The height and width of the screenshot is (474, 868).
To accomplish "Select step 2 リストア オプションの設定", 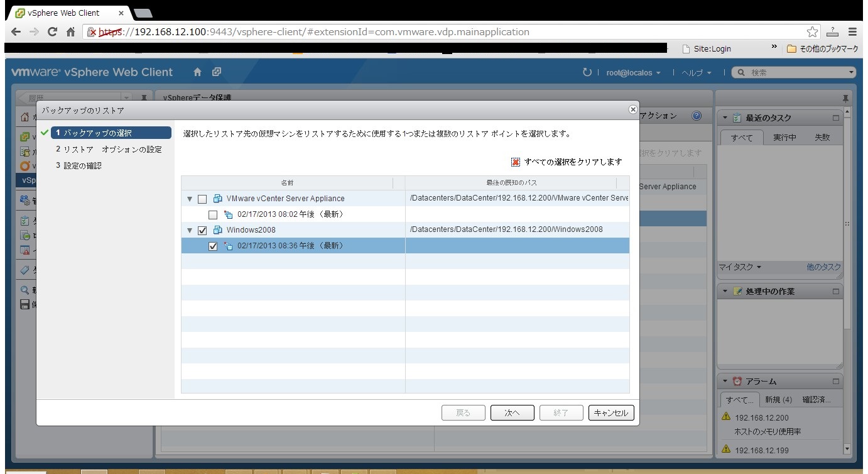I will point(109,149).
